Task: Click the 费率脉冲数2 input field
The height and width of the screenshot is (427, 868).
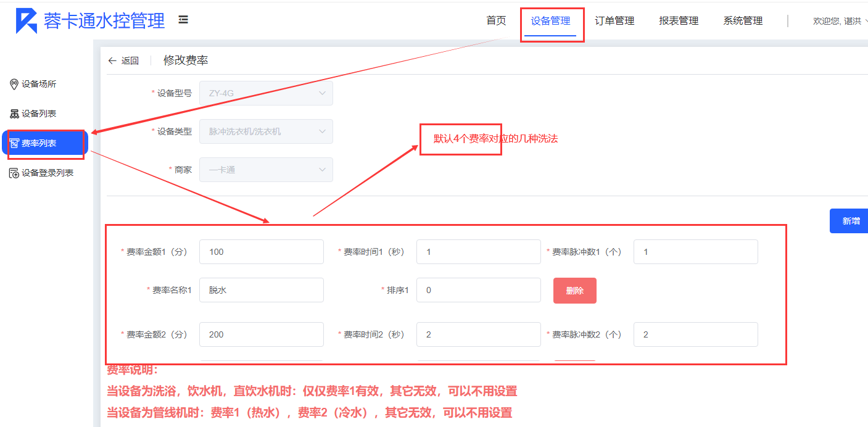Action: point(695,334)
